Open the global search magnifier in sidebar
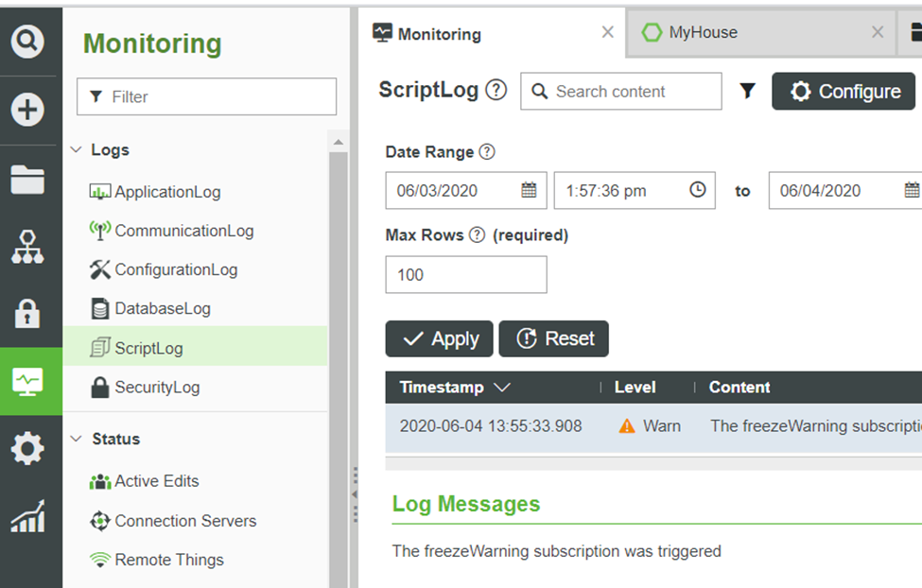The height and width of the screenshot is (588, 922). point(26,42)
